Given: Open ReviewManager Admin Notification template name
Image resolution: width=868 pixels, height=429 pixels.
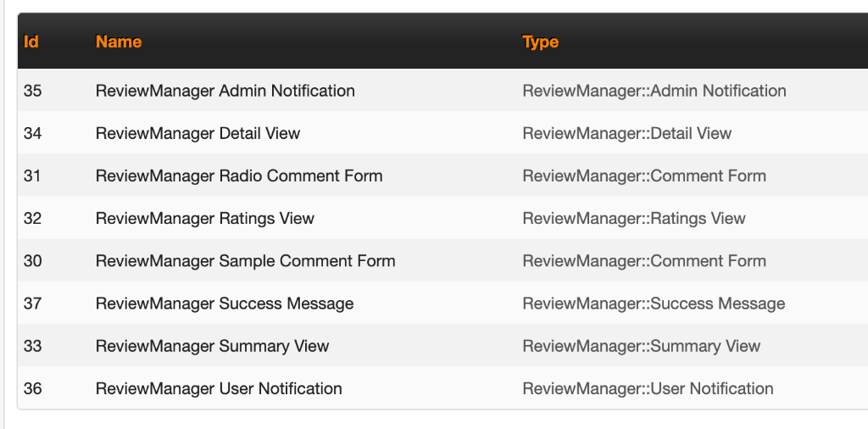Looking at the screenshot, I should [225, 91].
